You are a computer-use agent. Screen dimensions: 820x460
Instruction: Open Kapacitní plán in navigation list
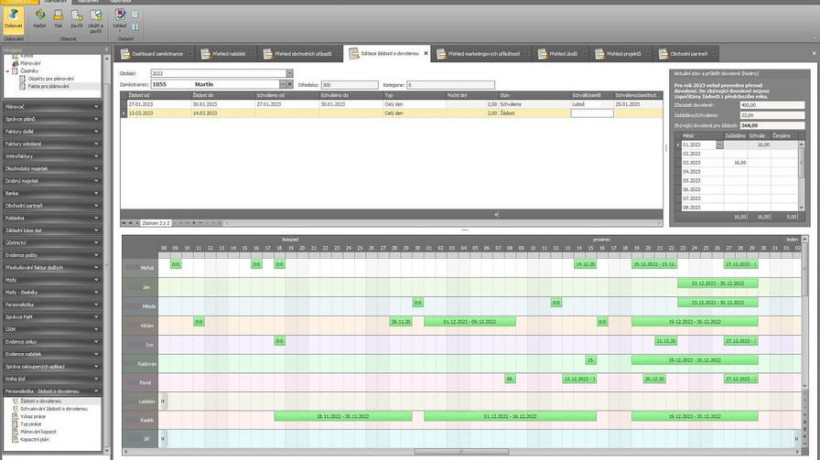click(34, 439)
